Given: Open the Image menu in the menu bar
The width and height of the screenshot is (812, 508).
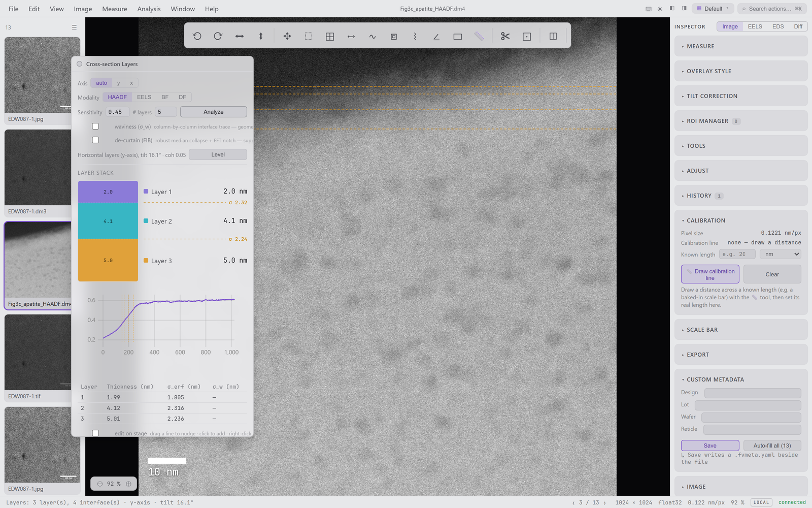Looking at the screenshot, I should coord(83,9).
